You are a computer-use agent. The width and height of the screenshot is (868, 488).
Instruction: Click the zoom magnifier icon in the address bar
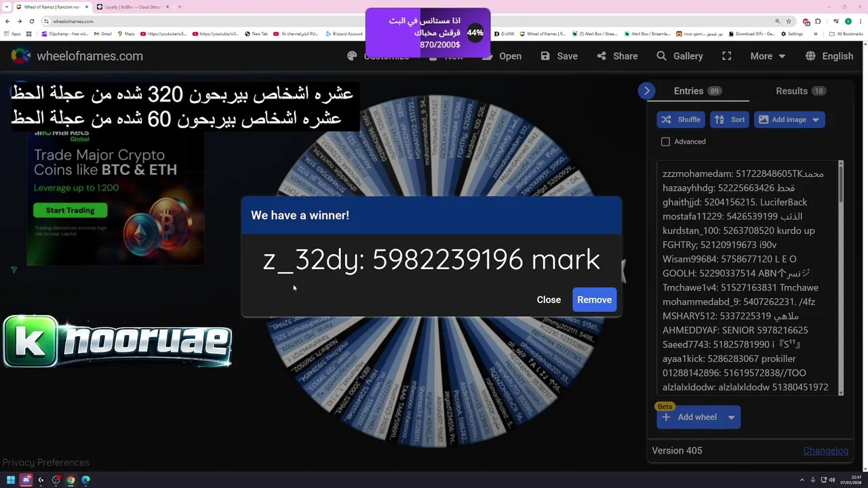pos(777,21)
